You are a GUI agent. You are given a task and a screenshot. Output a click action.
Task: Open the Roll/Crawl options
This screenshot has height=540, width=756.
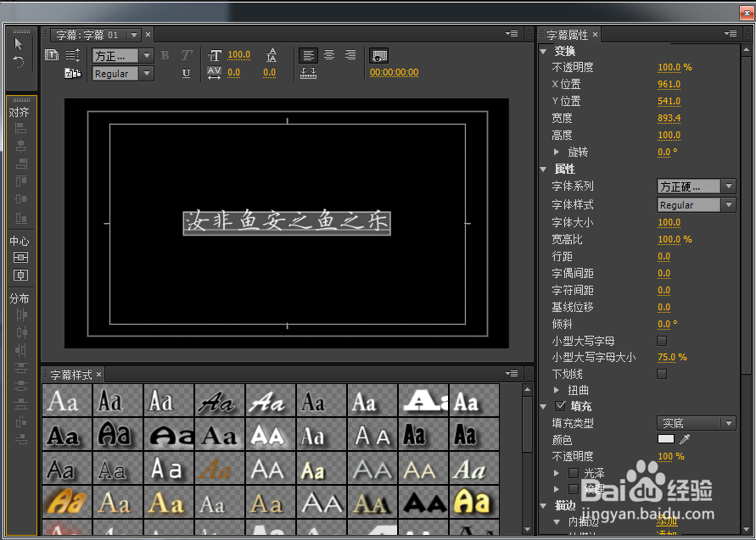[73, 55]
